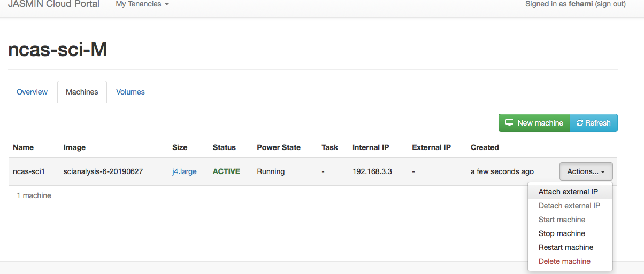644x274 pixels.
Task: Choose Attach external IP from menu
Action: pyautogui.click(x=570, y=192)
